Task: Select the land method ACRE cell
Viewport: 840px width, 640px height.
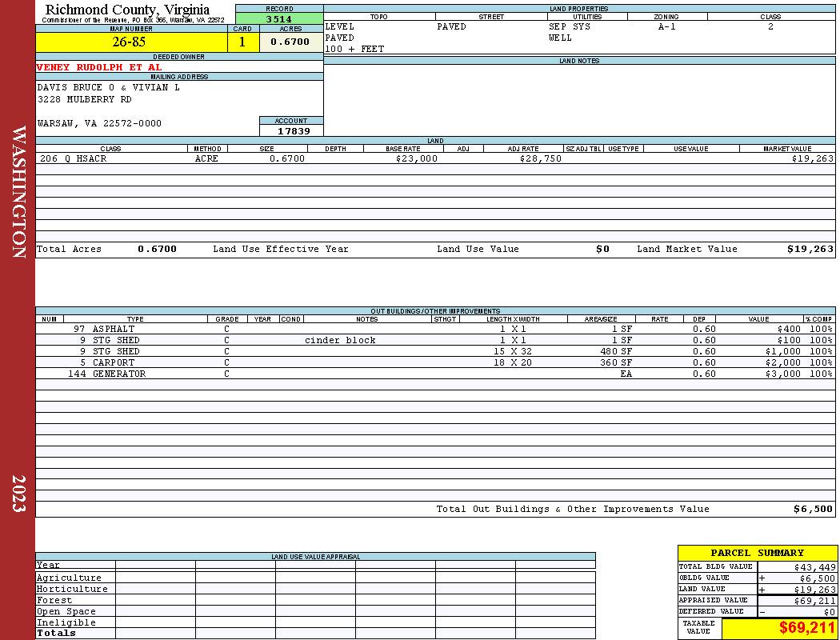Action: (206, 158)
